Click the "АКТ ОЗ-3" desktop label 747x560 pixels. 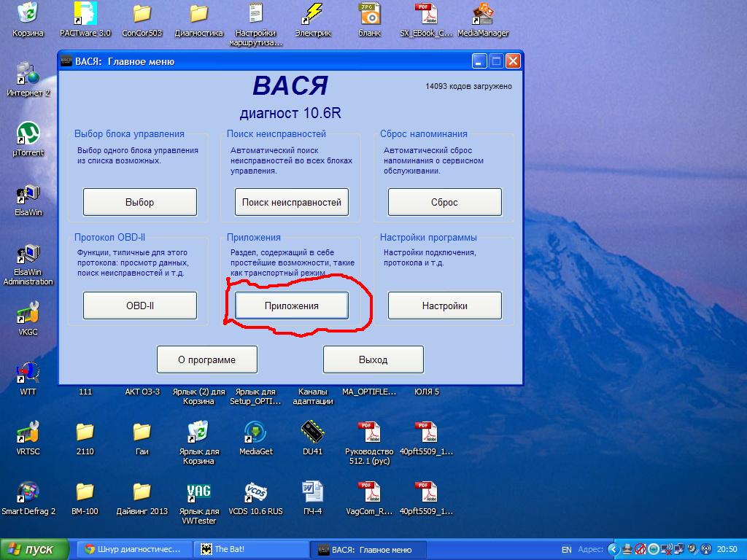coord(142,392)
